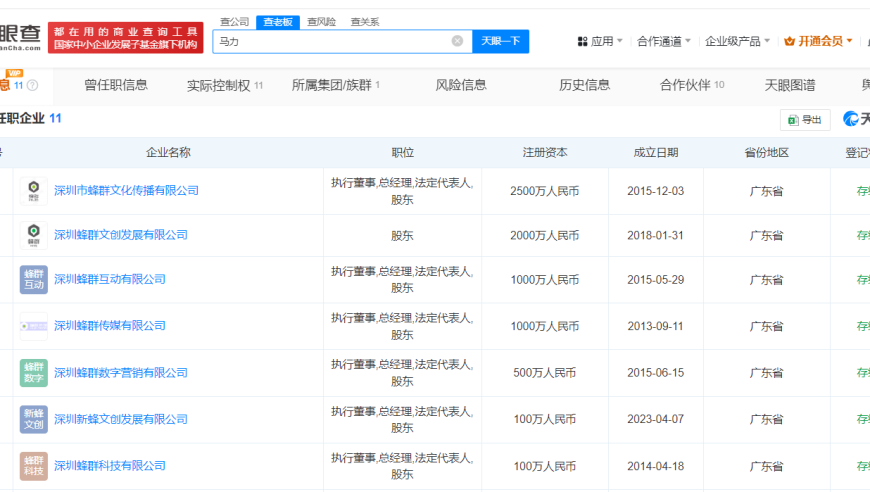Viewport: 870px width, 492px height.
Task: Click the Excel icon on 导出 button
Action: (793, 120)
